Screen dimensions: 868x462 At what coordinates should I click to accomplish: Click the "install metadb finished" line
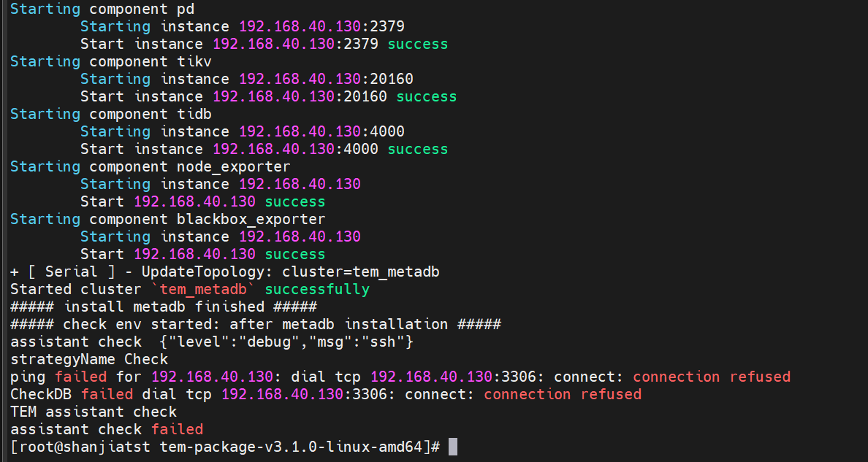tap(164, 307)
